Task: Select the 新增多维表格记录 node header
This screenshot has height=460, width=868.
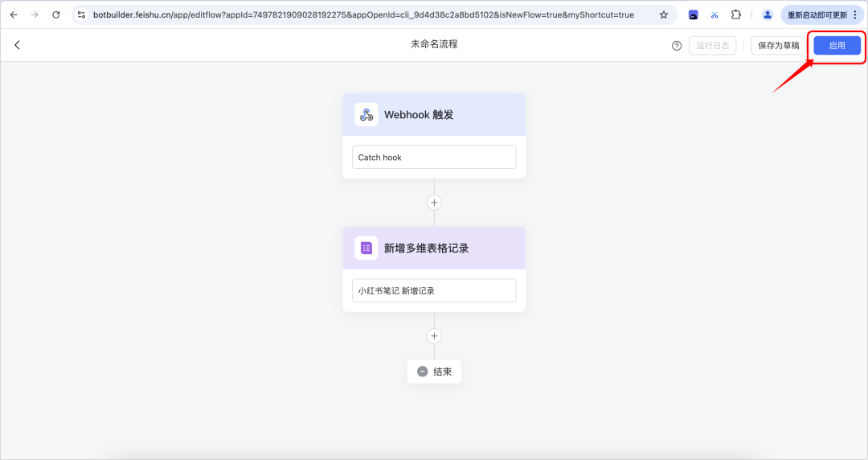Action: pos(434,248)
